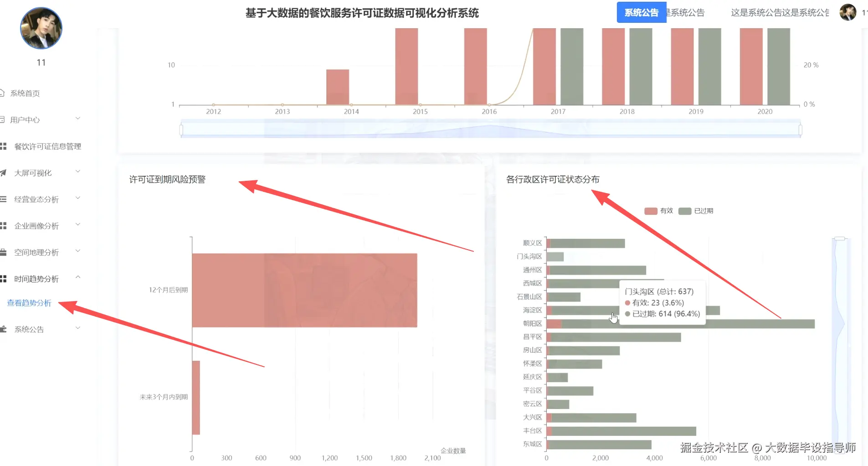Hide the 门头沟区 bar via its label
The width and height of the screenshot is (868, 466).
[x=529, y=256]
